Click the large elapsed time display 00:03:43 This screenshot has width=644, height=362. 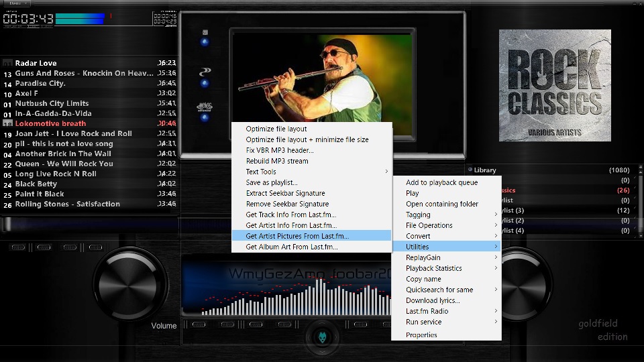click(28, 19)
